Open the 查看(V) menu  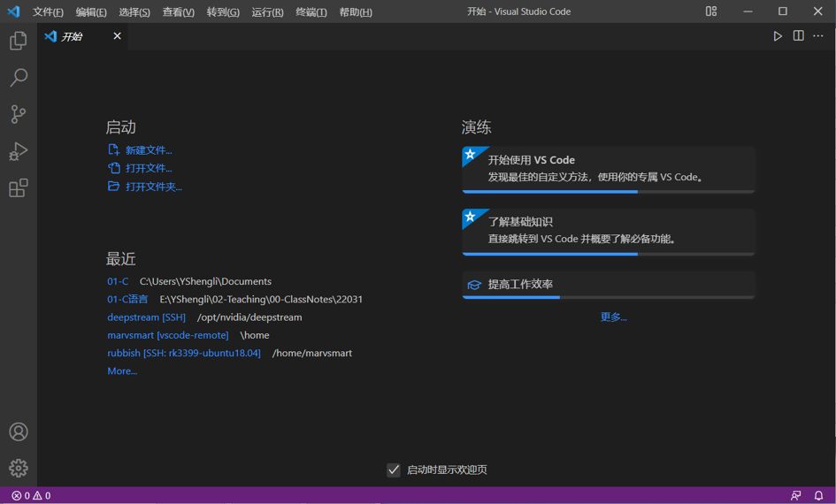[x=178, y=11]
